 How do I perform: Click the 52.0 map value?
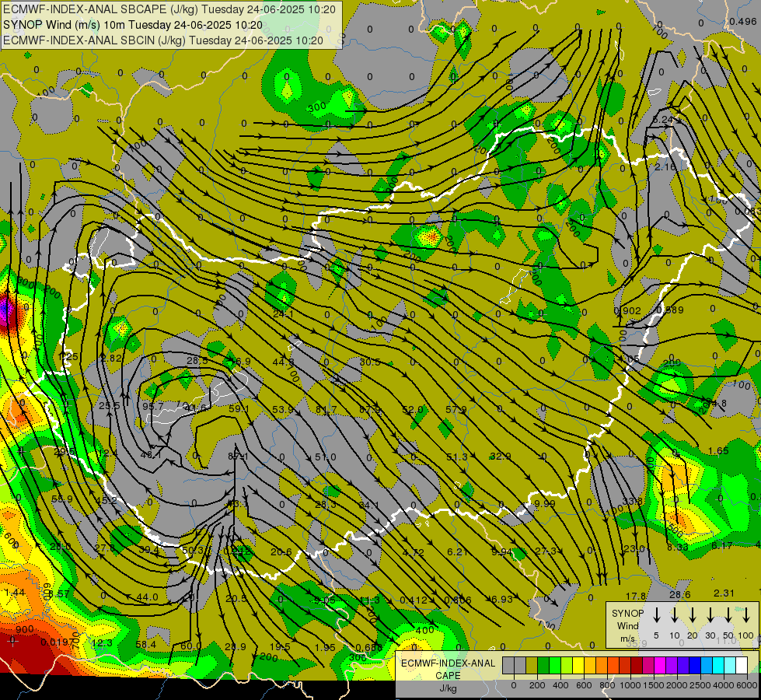coord(413,410)
